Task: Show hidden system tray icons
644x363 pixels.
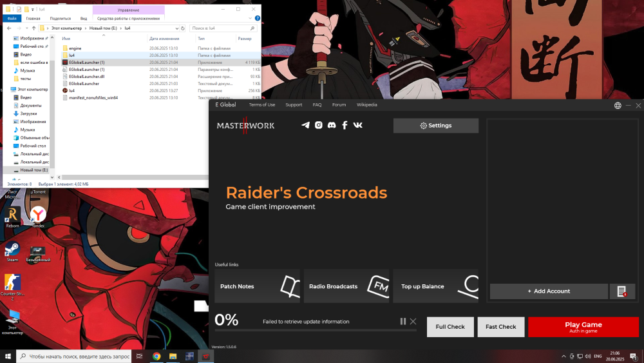Action: [x=563, y=356]
